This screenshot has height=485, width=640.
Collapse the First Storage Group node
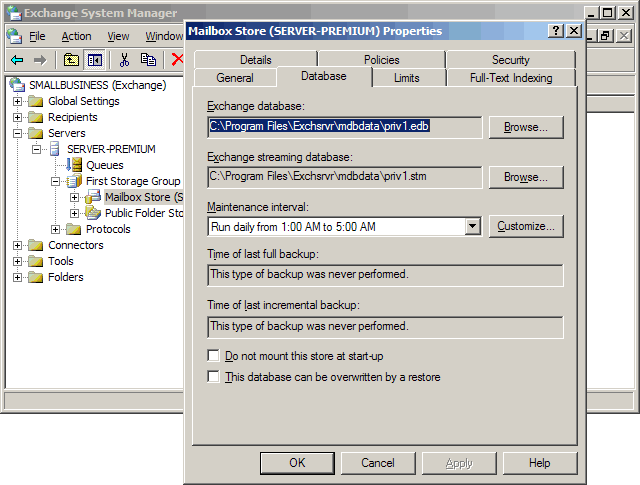pyautogui.click(x=56, y=181)
